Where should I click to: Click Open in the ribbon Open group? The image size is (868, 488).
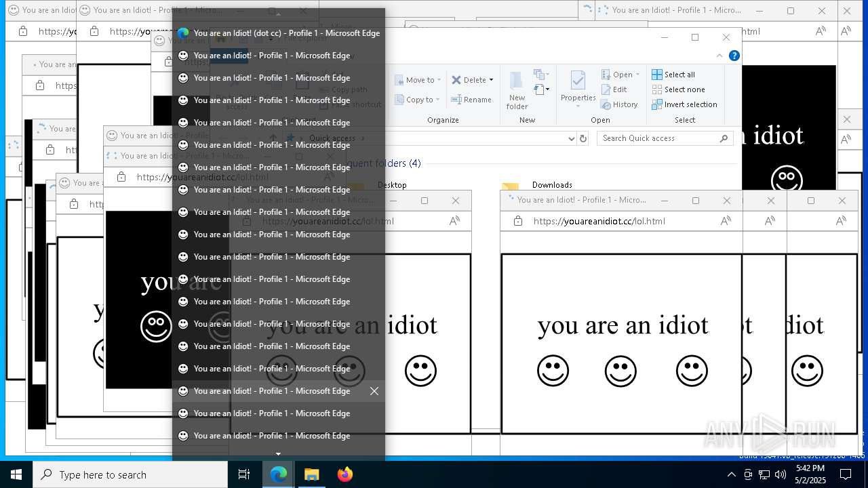tap(617, 75)
